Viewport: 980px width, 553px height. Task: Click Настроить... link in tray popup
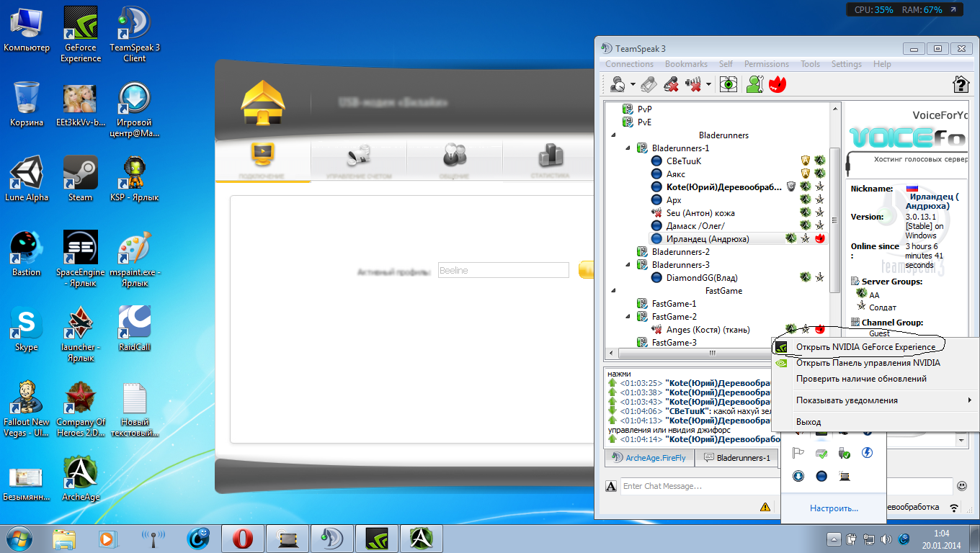[834, 508]
